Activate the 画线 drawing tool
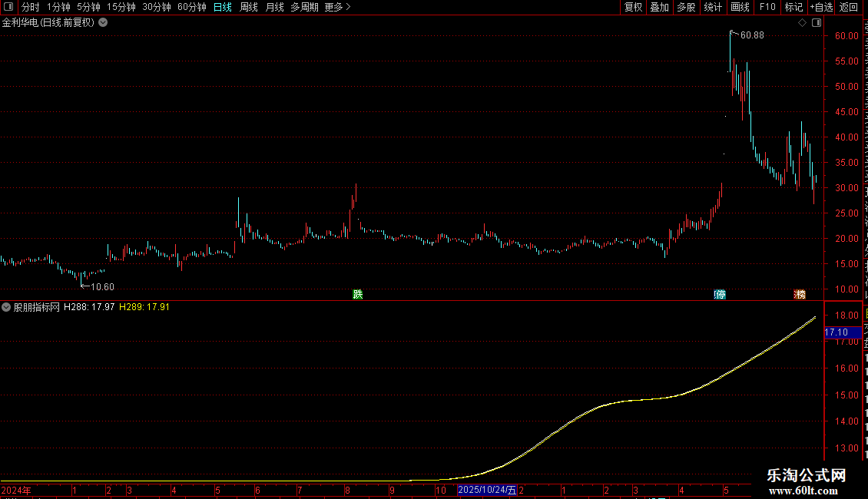 tap(740, 7)
